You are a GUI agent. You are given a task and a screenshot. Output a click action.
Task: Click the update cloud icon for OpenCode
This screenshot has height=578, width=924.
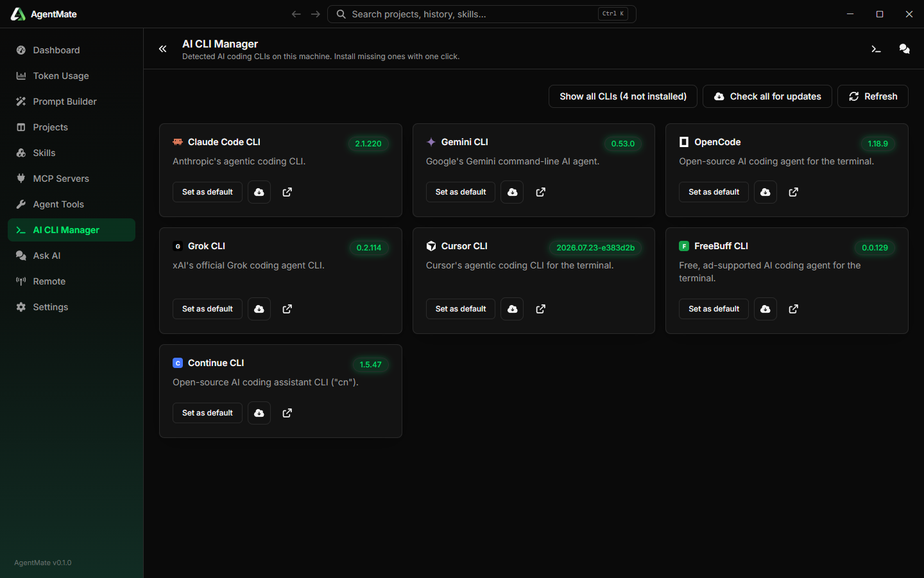(x=766, y=192)
